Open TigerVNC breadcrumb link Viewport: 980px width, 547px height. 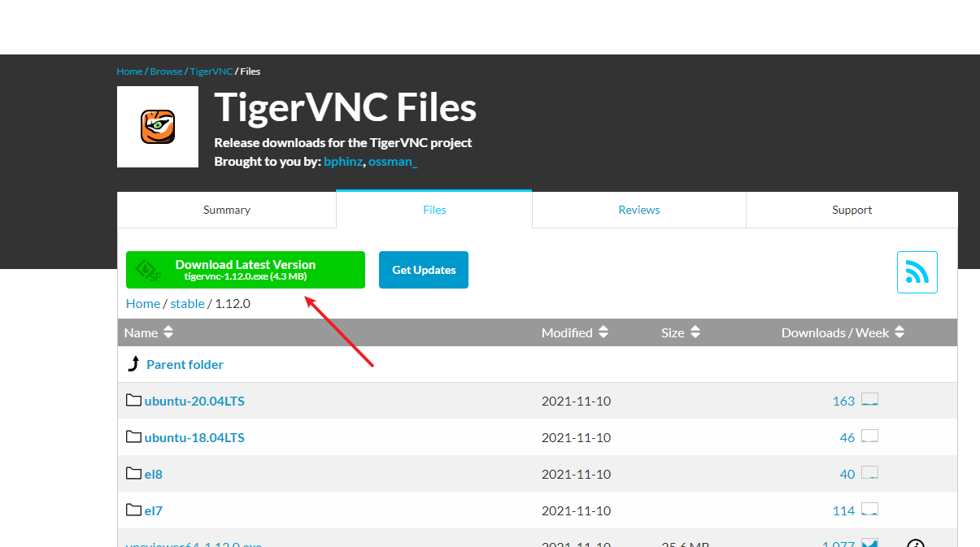pyautogui.click(x=211, y=72)
